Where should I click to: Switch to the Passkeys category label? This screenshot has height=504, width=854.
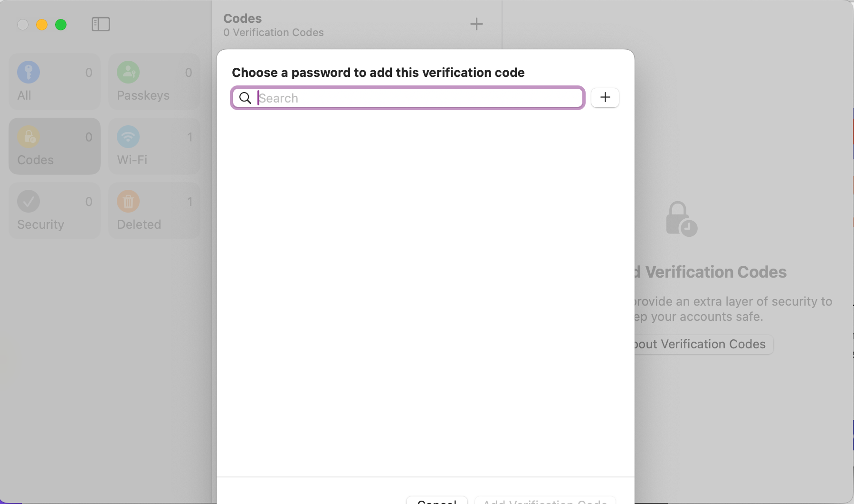click(143, 95)
